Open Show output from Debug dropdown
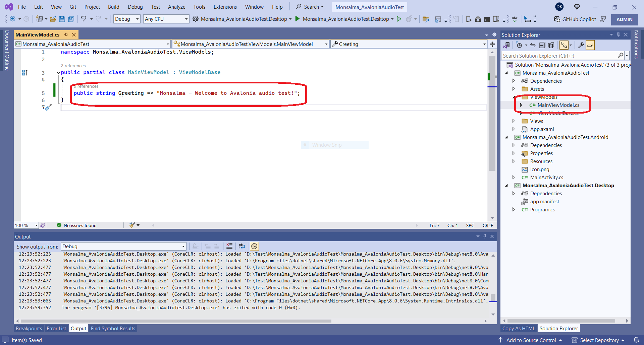The height and width of the screenshot is (345, 644). click(x=123, y=247)
